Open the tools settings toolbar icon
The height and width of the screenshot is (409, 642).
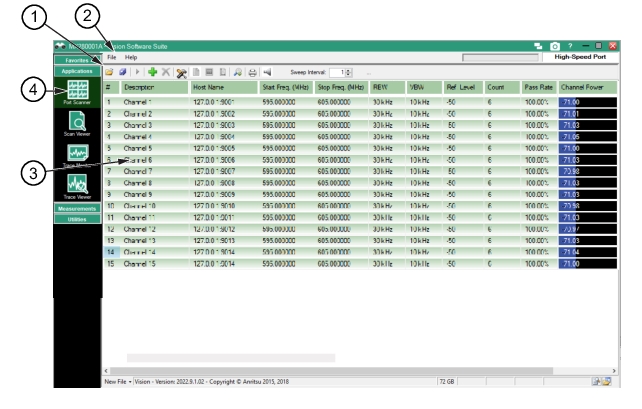click(x=183, y=74)
